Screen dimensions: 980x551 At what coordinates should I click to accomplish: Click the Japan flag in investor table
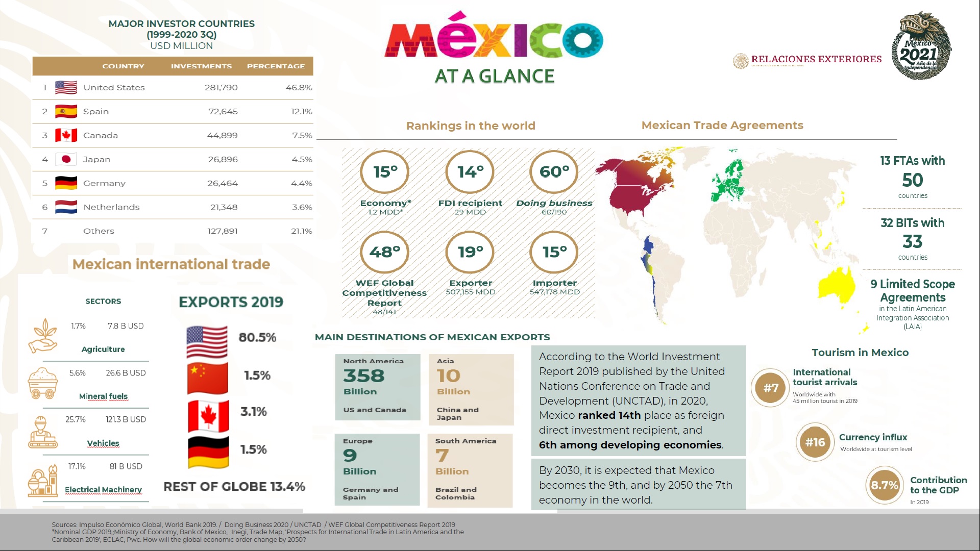66,159
